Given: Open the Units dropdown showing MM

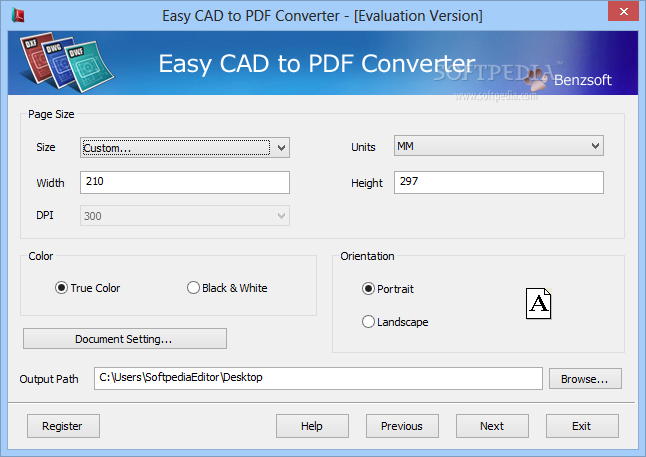Looking at the screenshot, I should (x=499, y=145).
